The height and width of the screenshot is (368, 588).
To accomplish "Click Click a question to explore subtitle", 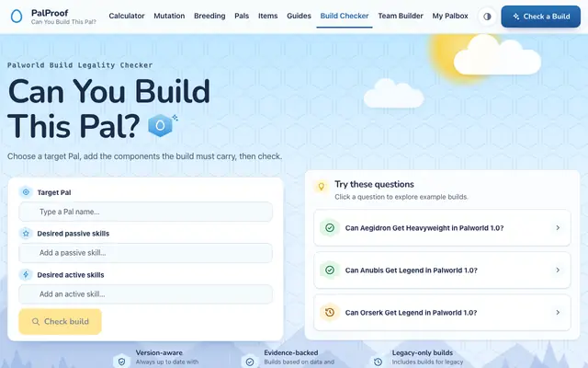I will coord(401,197).
